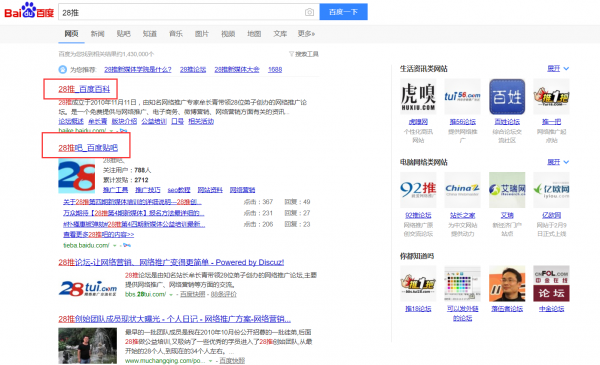Open the 更多» tab menu

306,34
